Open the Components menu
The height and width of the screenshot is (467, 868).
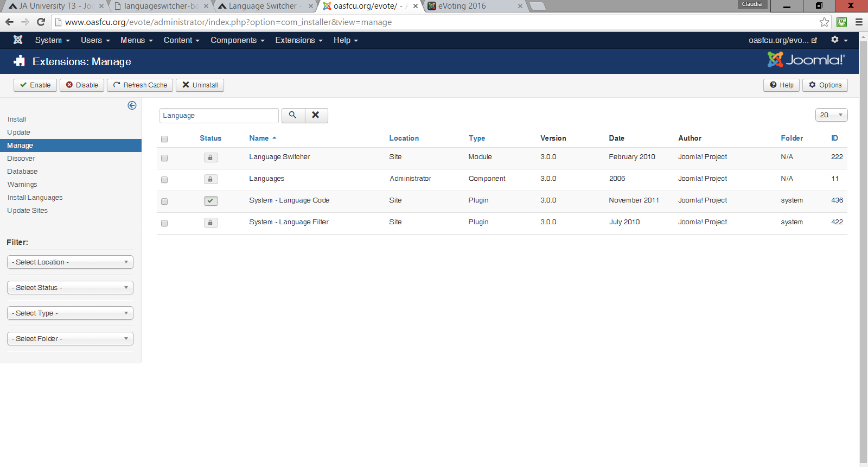click(x=238, y=40)
